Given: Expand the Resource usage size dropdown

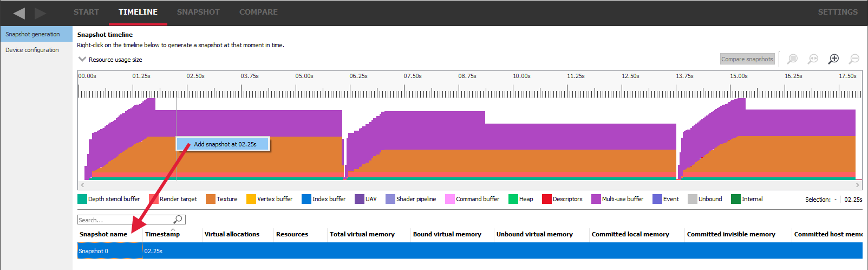Looking at the screenshot, I should pos(82,60).
